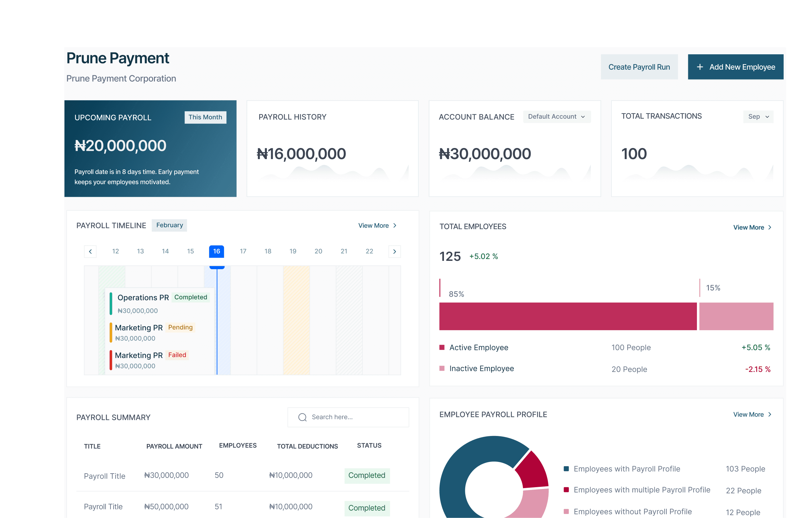This screenshot has height=518, width=812.
Task: Advance timeline dates with right chevron
Action: pyautogui.click(x=394, y=251)
